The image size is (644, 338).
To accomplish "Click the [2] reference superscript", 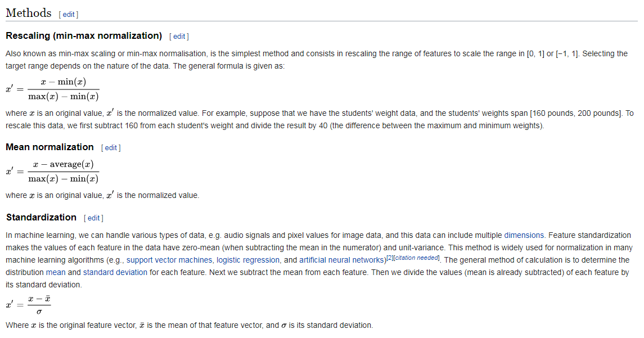I will click(x=390, y=258).
